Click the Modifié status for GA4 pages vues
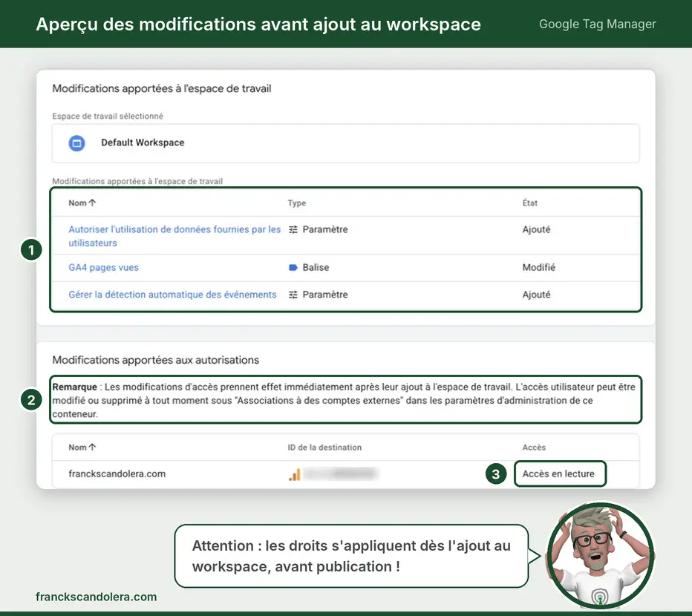This screenshot has height=616, width=692. (539, 267)
